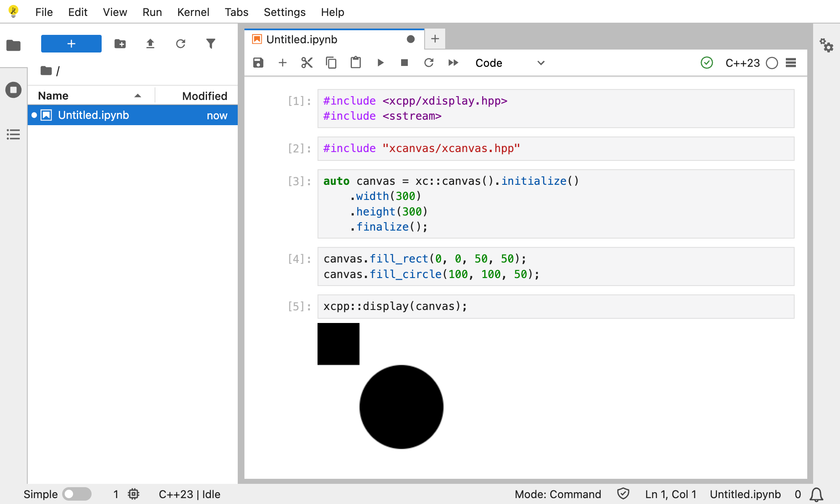Toggle the Simple interface mode switch
The width and height of the screenshot is (840, 504).
[x=76, y=494]
